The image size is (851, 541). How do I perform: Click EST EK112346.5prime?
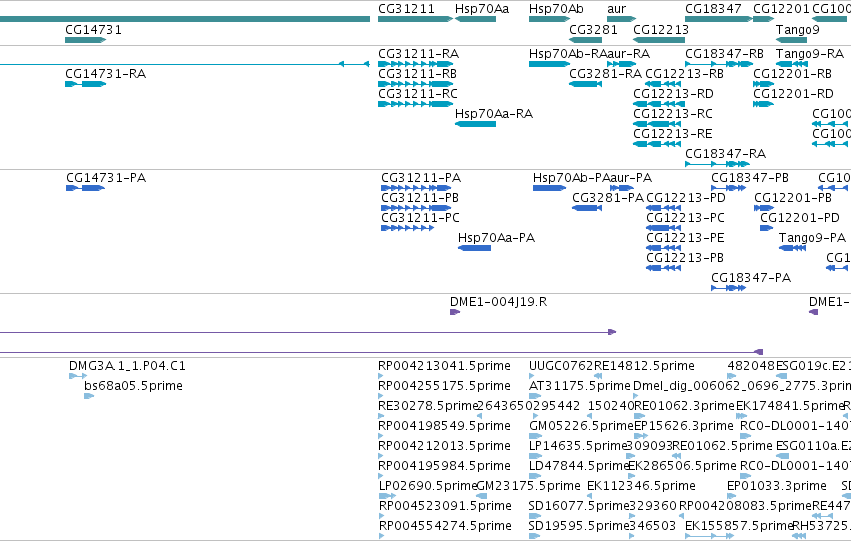(x=642, y=486)
